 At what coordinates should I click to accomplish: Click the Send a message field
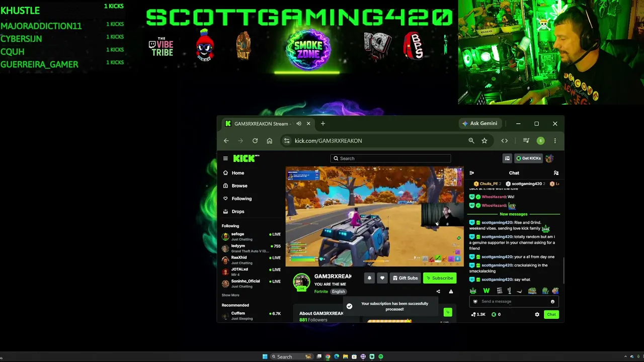(514, 302)
